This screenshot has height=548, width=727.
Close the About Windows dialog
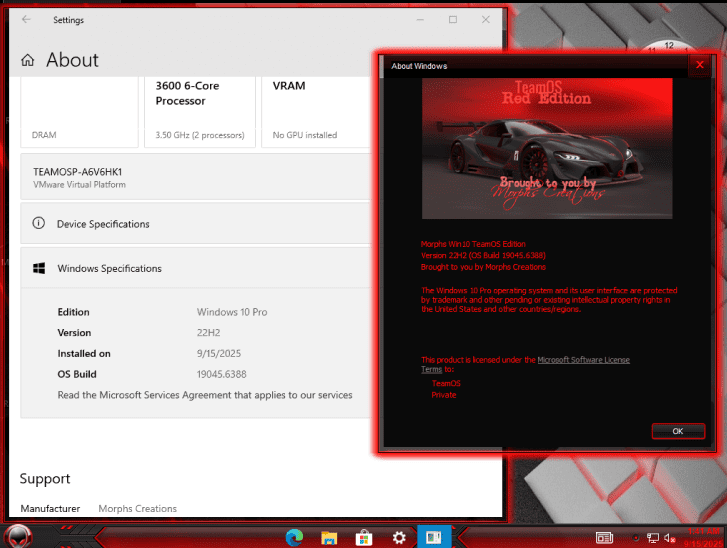698,65
